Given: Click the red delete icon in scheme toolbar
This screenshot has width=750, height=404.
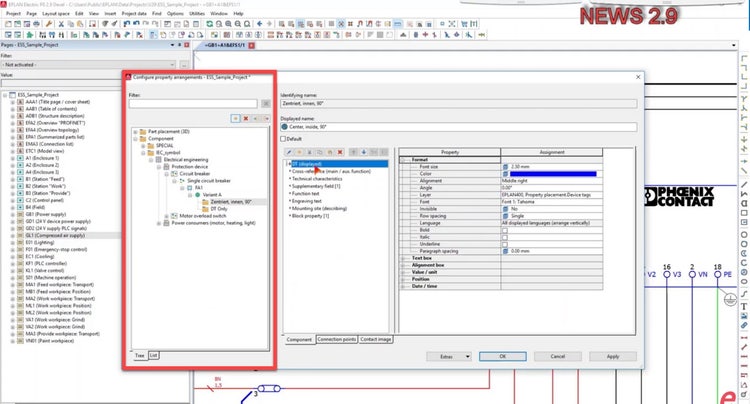Looking at the screenshot, I should tap(246, 118).
